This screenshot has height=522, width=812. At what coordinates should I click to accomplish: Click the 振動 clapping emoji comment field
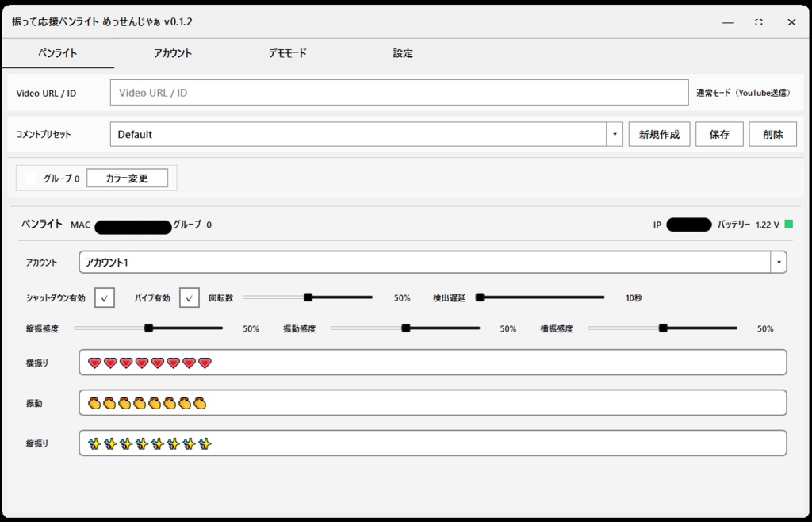tap(433, 403)
